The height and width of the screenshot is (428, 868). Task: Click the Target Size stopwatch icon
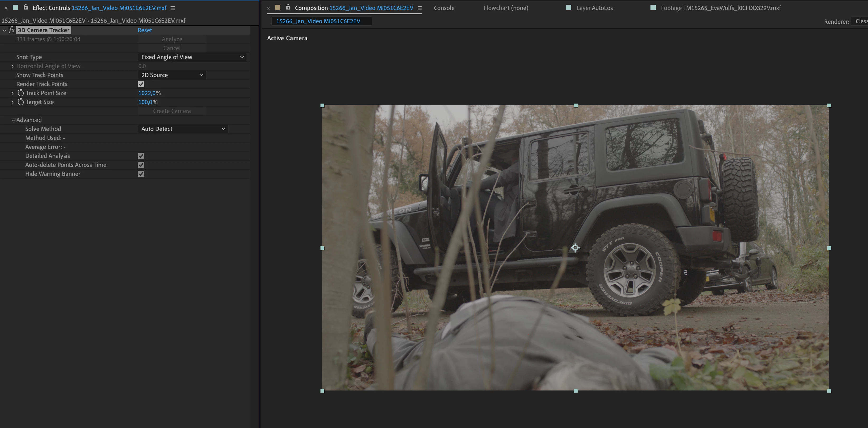(21, 102)
